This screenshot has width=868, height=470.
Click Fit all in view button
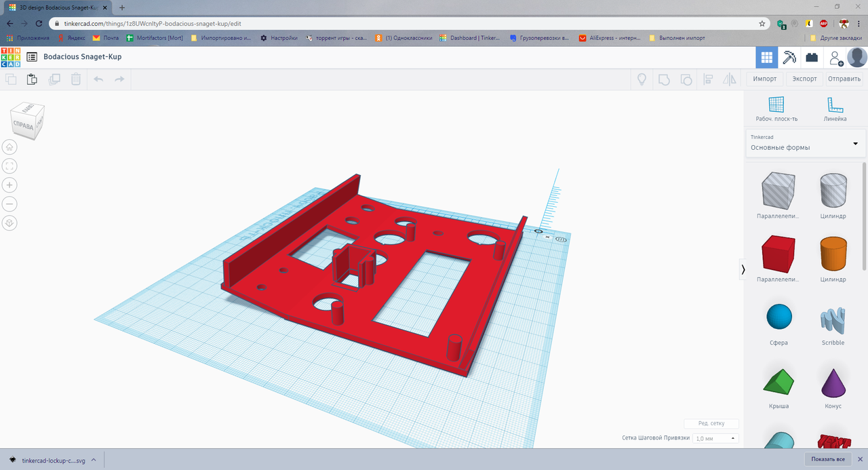click(x=10, y=165)
